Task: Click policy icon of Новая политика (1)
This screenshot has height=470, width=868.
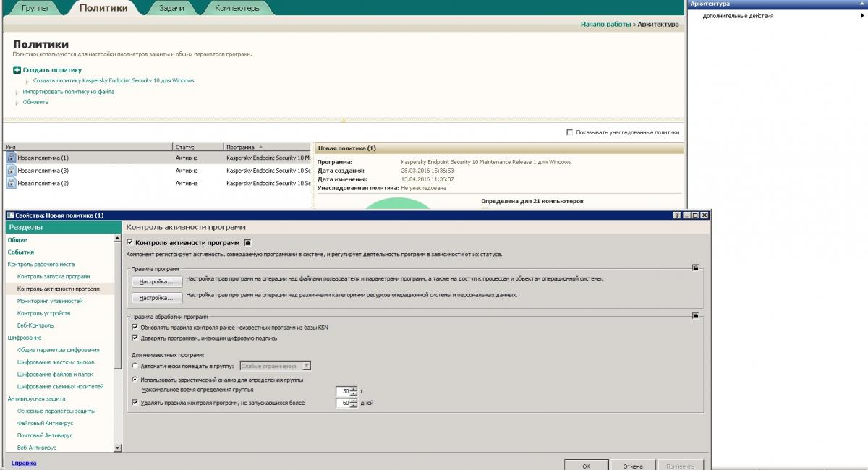Action: (x=11, y=158)
